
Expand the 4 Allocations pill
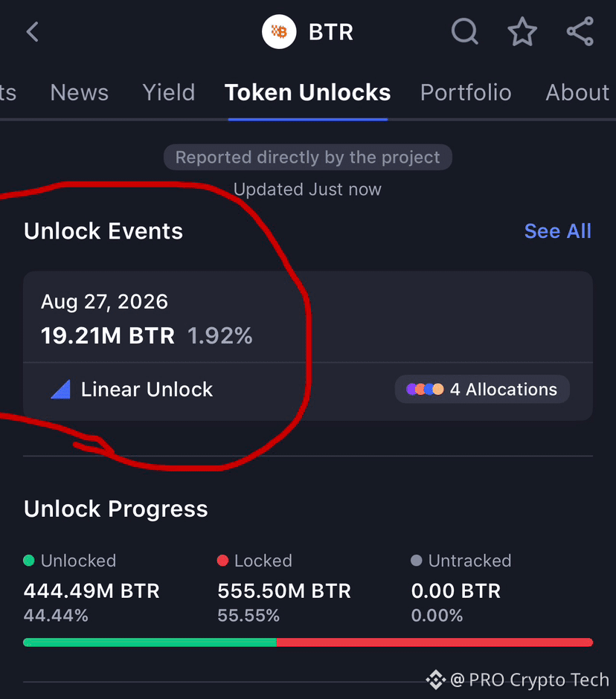[x=482, y=389]
